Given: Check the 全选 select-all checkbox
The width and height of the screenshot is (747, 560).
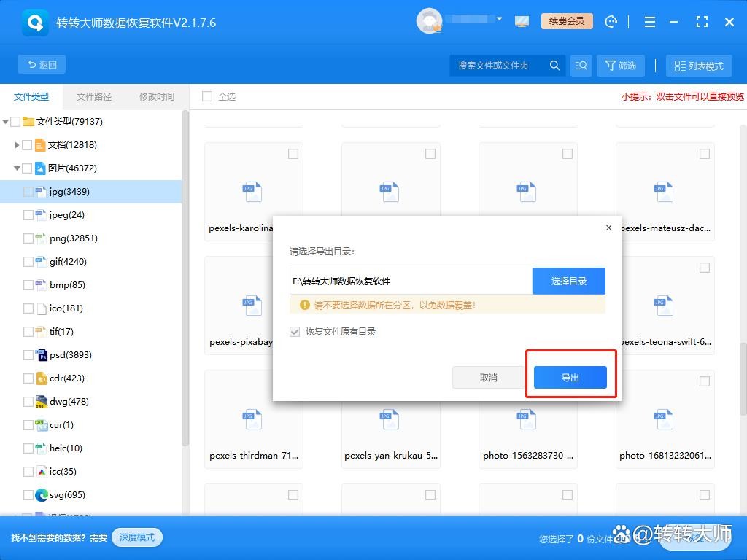Looking at the screenshot, I should click(207, 96).
